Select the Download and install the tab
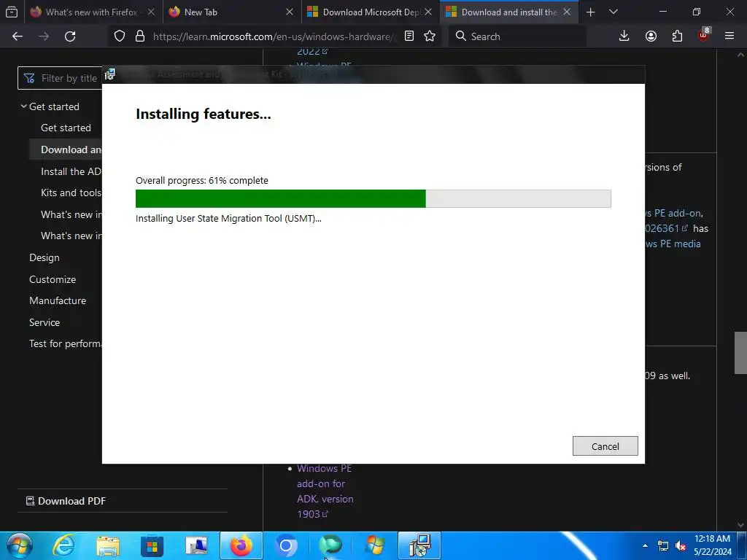Image resolution: width=747 pixels, height=560 pixels. point(508,12)
